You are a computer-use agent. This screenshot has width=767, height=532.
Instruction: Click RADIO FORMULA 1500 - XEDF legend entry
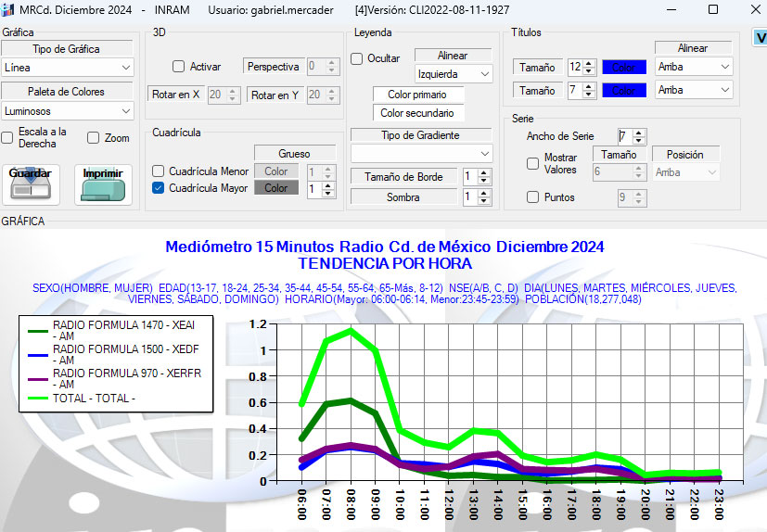pos(113,354)
